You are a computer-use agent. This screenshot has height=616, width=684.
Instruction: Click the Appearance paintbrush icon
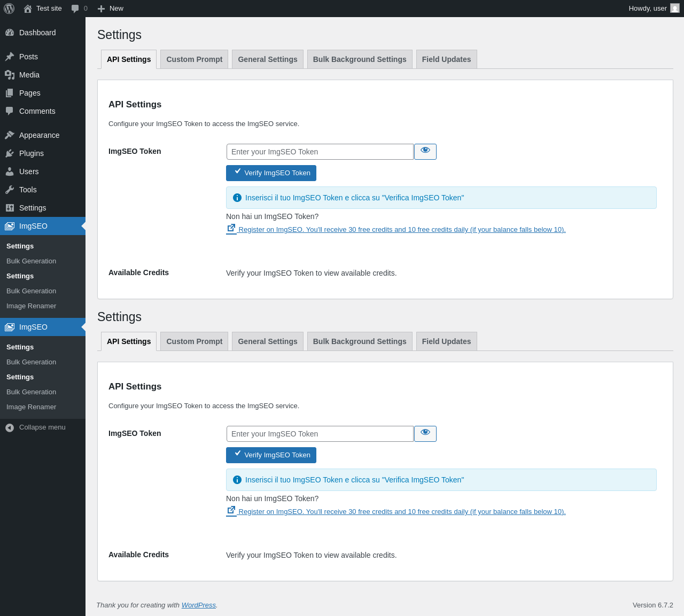click(x=10, y=135)
